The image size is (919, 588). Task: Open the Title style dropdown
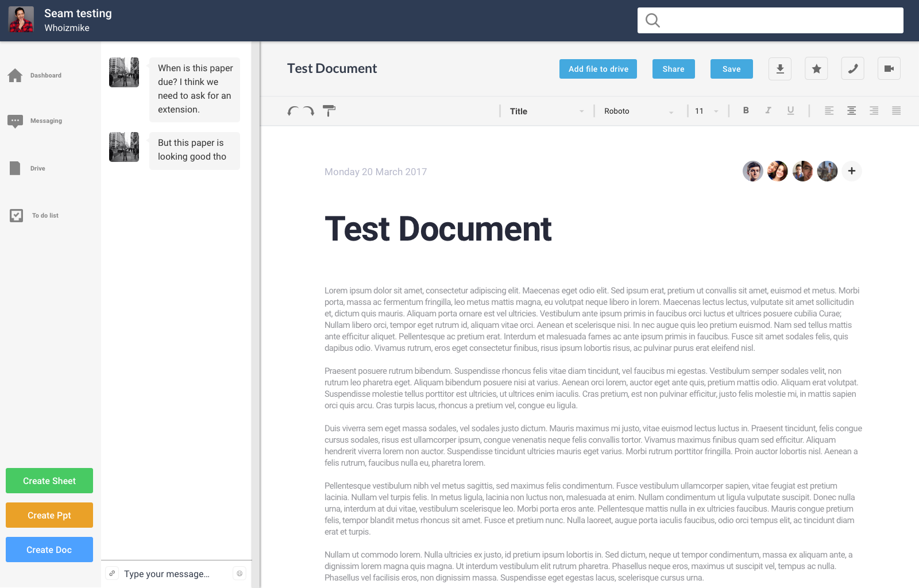pos(546,111)
